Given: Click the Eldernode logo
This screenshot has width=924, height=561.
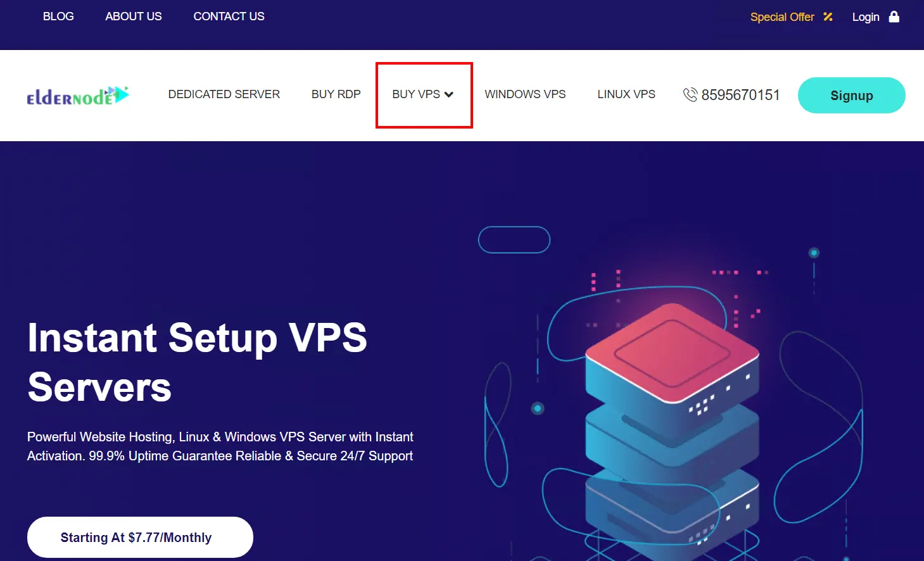Looking at the screenshot, I should [x=78, y=96].
